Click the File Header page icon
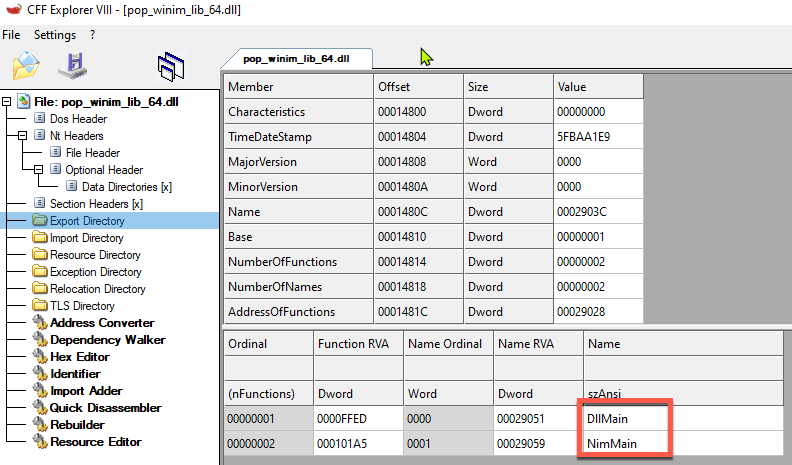 point(56,152)
